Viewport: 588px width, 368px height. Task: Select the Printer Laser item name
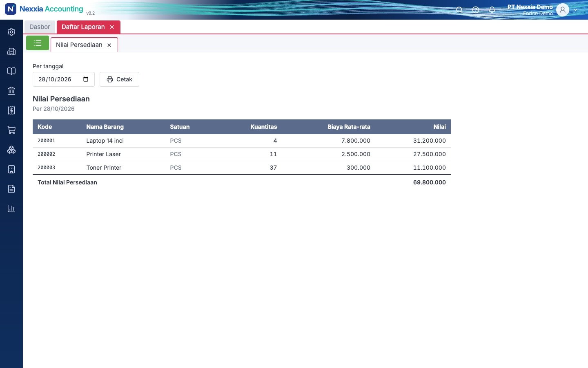tap(104, 154)
